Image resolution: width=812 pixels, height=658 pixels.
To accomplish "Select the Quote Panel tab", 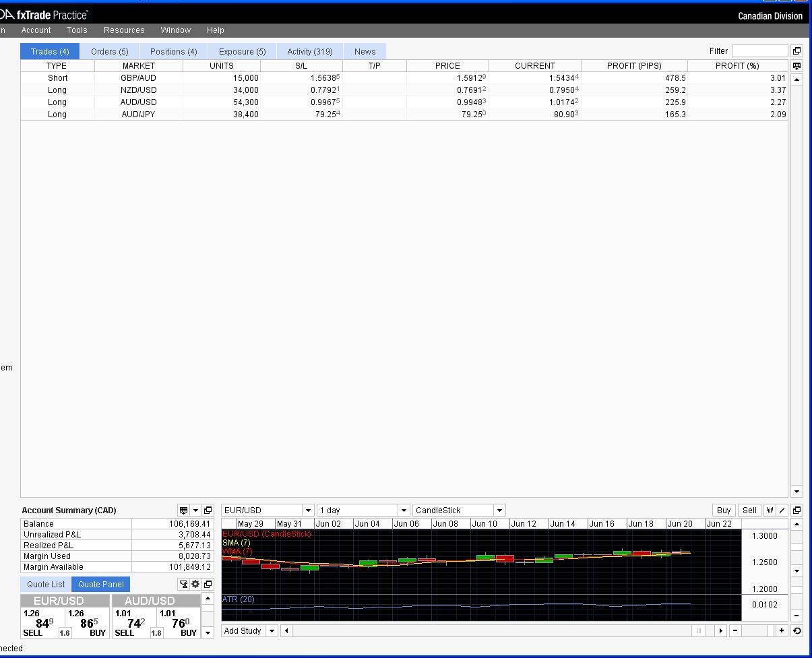I will pyautogui.click(x=101, y=585).
